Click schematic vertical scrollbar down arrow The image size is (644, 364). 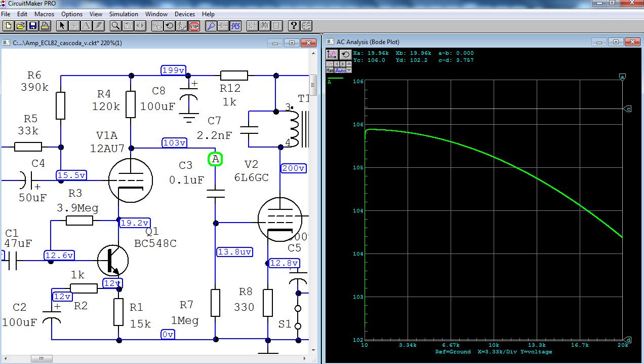tap(313, 350)
